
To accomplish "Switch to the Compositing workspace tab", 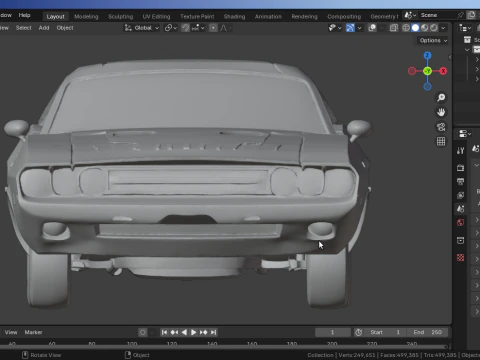I will coord(344,16).
